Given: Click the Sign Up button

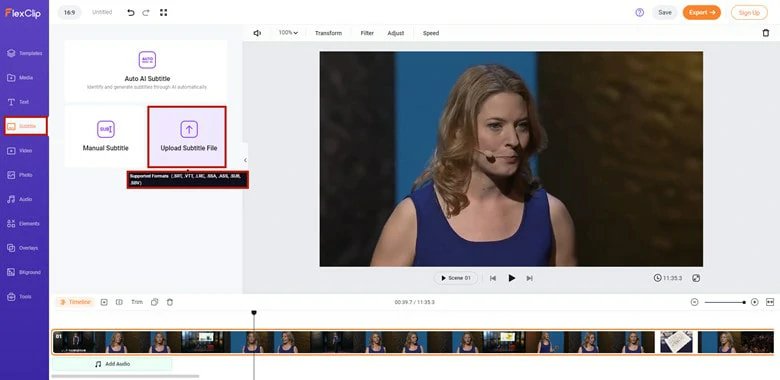Looking at the screenshot, I should point(749,13).
